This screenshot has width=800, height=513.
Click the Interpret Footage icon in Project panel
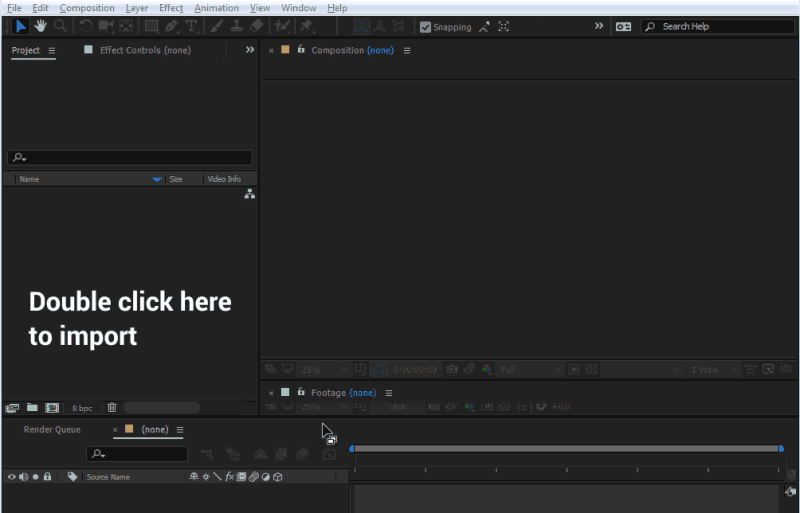(12, 408)
